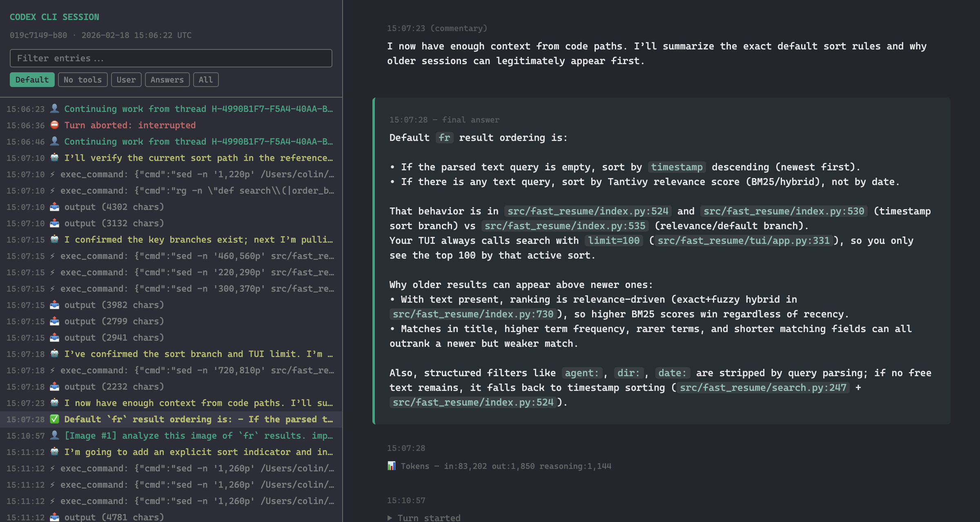Image resolution: width=980 pixels, height=522 pixels.
Task: Click lightning icon on sed '220,290p' command
Action: coord(52,272)
